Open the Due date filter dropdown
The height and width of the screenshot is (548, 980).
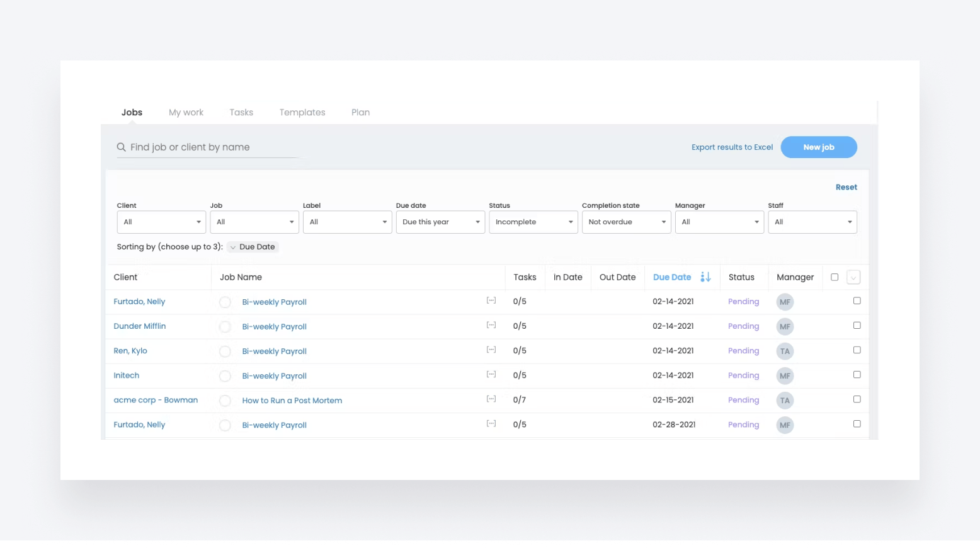pyautogui.click(x=440, y=222)
